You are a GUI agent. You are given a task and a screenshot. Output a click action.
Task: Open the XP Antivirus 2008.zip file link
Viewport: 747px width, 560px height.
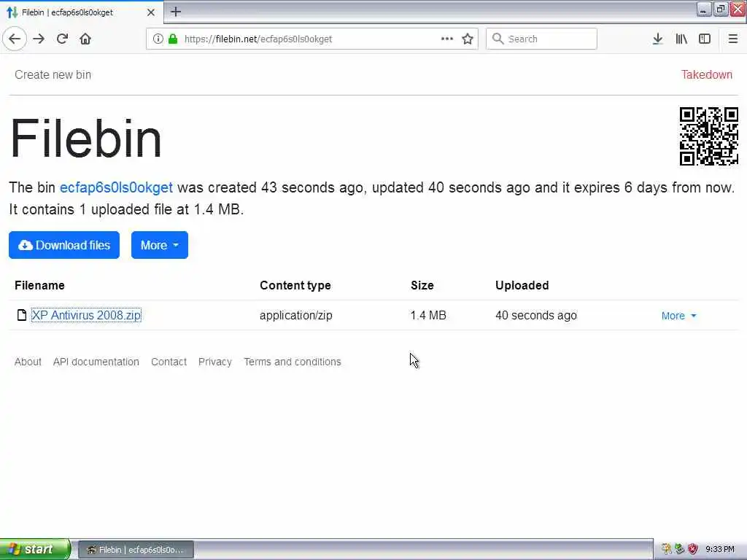(86, 315)
